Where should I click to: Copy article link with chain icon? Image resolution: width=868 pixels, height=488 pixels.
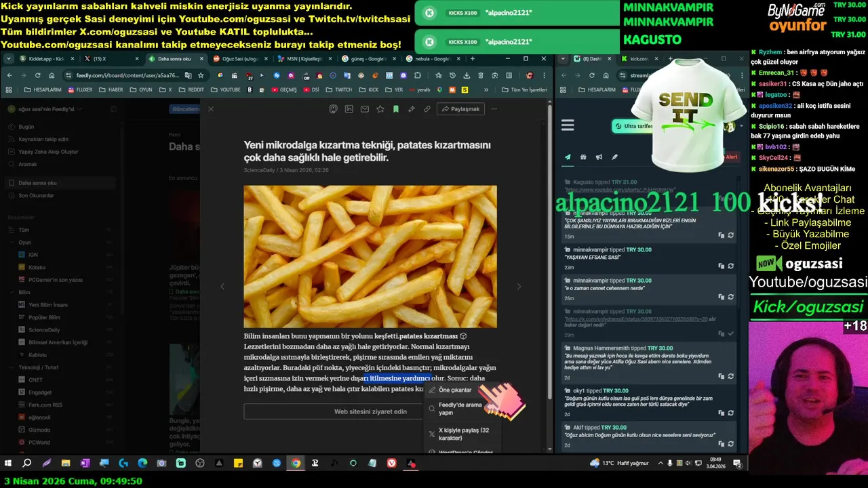click(427, 109)
